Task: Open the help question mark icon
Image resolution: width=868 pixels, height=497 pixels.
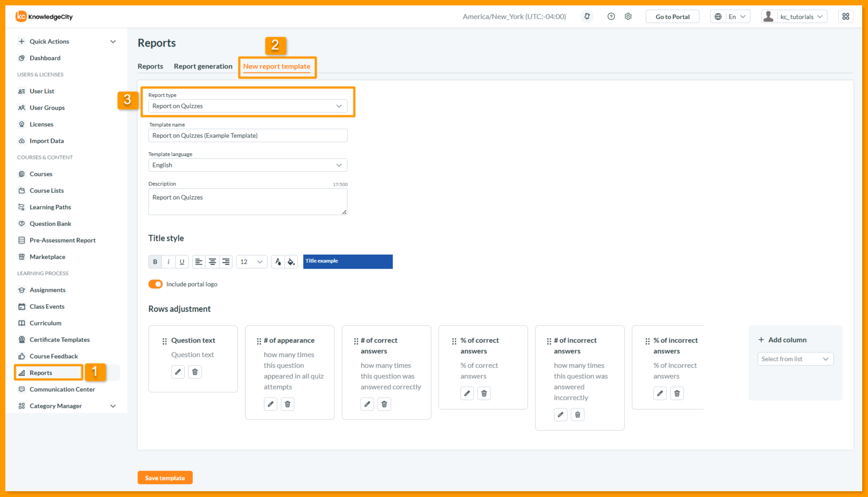Action: point(611,17)
